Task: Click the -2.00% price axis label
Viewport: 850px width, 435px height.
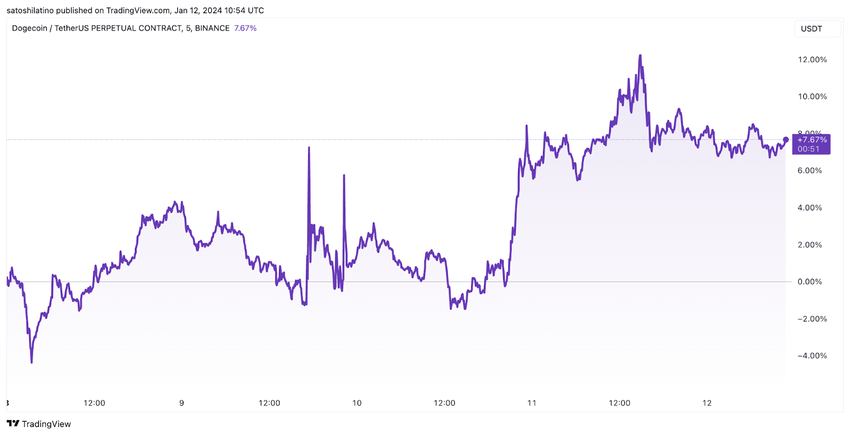Action: point(811,319)
